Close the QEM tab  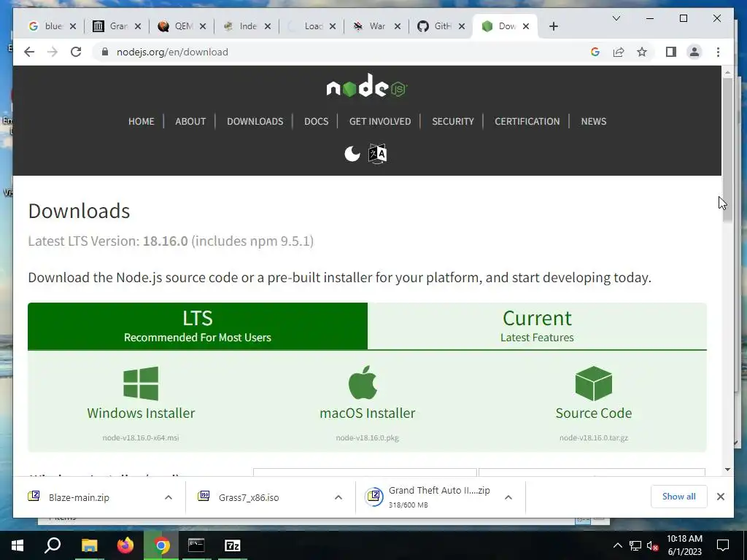[x=203, y=26]
